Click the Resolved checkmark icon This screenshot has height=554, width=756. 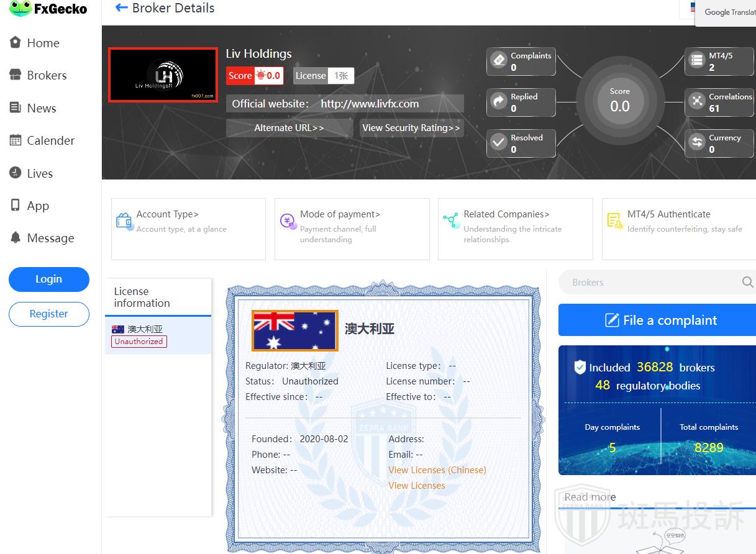click(499, 142)
